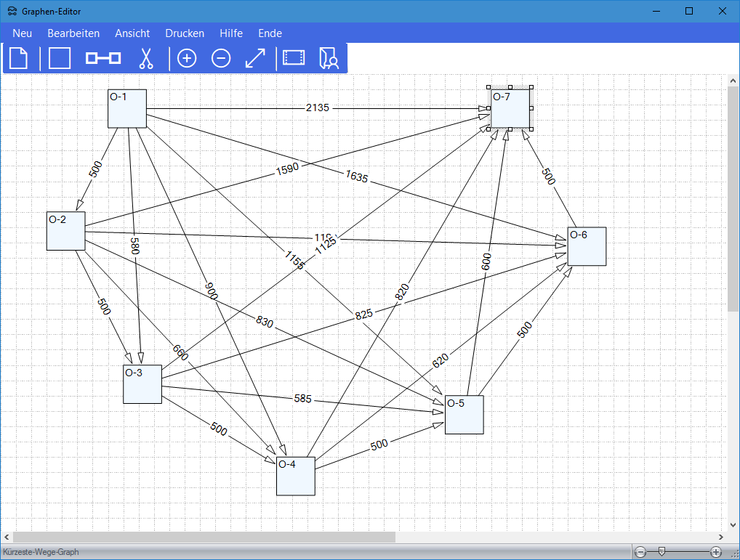Click the zoom in plus toolbar icon
The width and height of the screenshot is (740, 560).
(x=187, y=58)
